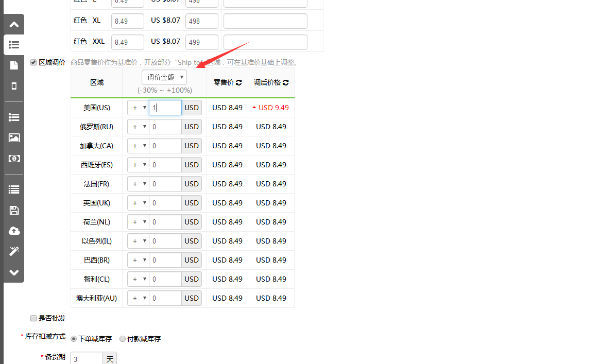Jump to pricing via the money icon
The height and width of the screenshot is (364, 600).
14,158
